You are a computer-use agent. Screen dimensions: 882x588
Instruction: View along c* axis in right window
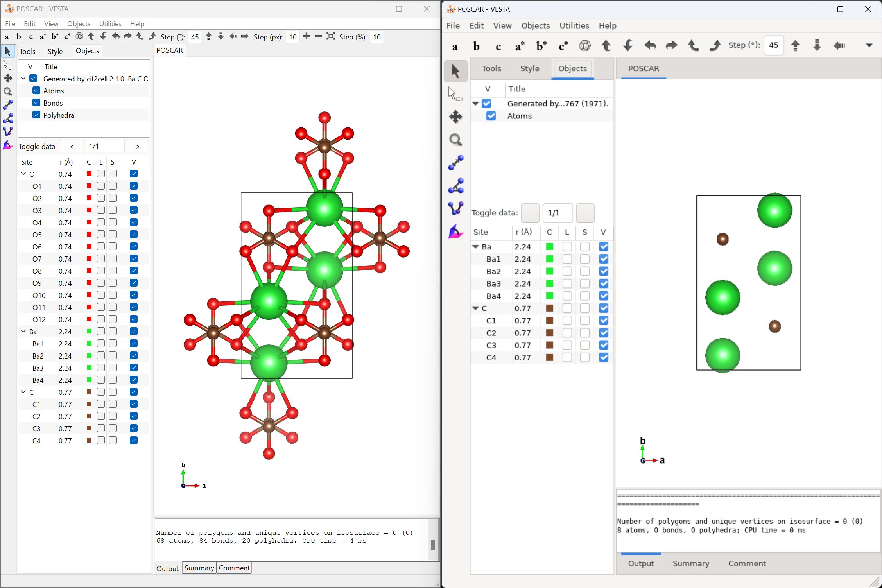tap(563, 46)
